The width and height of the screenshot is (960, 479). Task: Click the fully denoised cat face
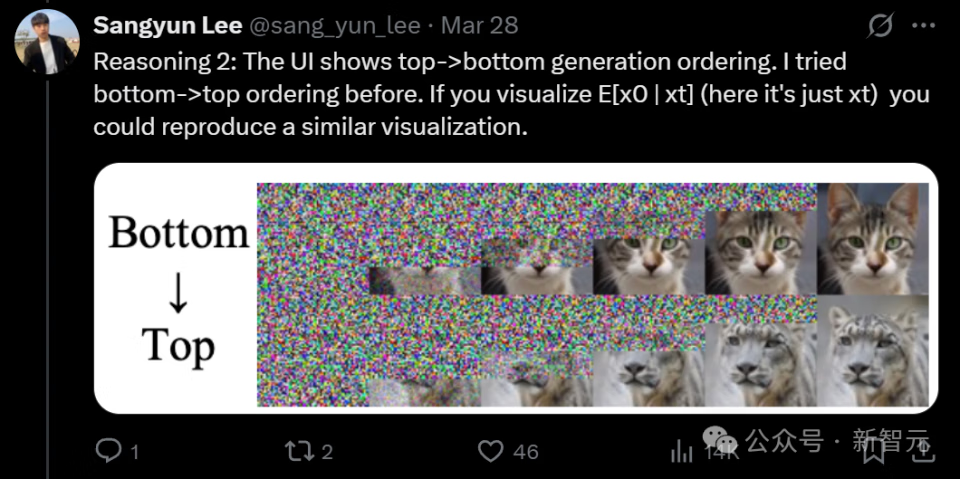coord(872,238)
